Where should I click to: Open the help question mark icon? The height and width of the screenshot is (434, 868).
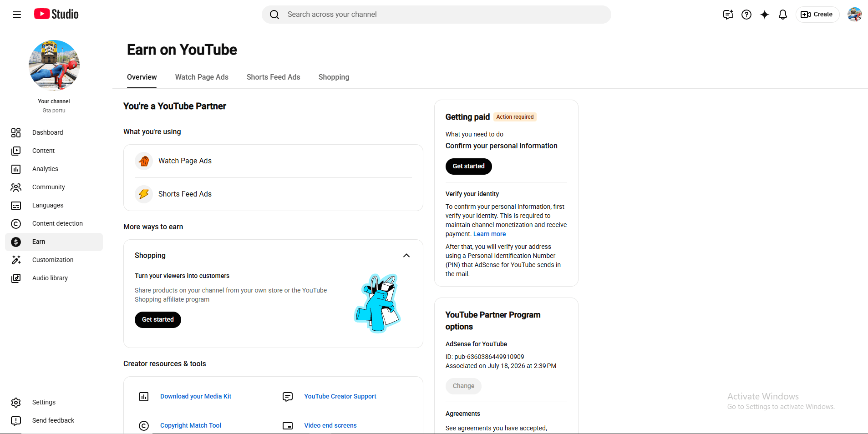(x=746, y=15)
